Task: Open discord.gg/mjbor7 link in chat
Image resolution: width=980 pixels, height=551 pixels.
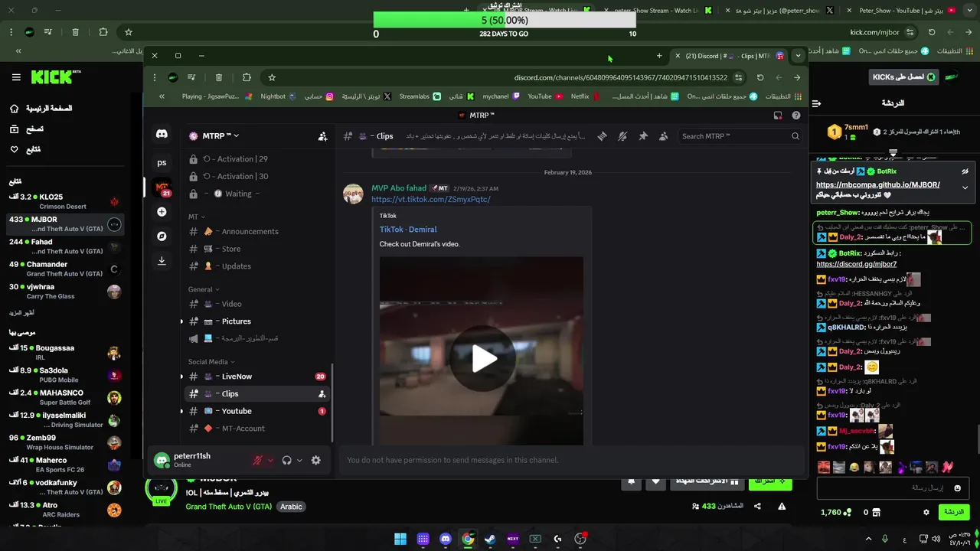Action: pos(856,264)
